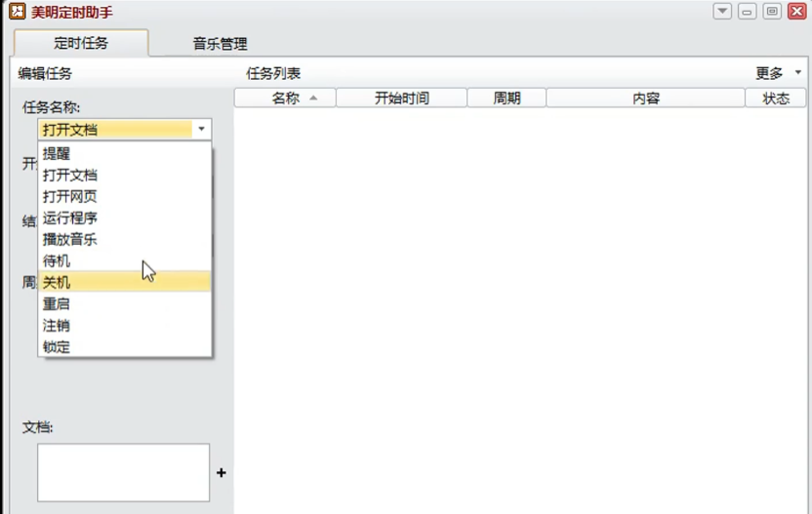Click the 编辑任务 heading text
Screen dimensions: 812x514
tap(45, 73)
